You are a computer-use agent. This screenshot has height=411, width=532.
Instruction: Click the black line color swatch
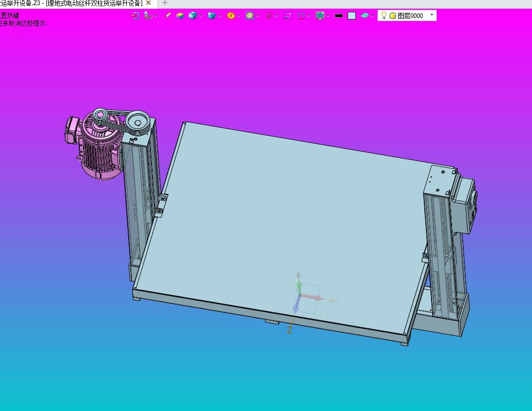click(x=338, y=15)
